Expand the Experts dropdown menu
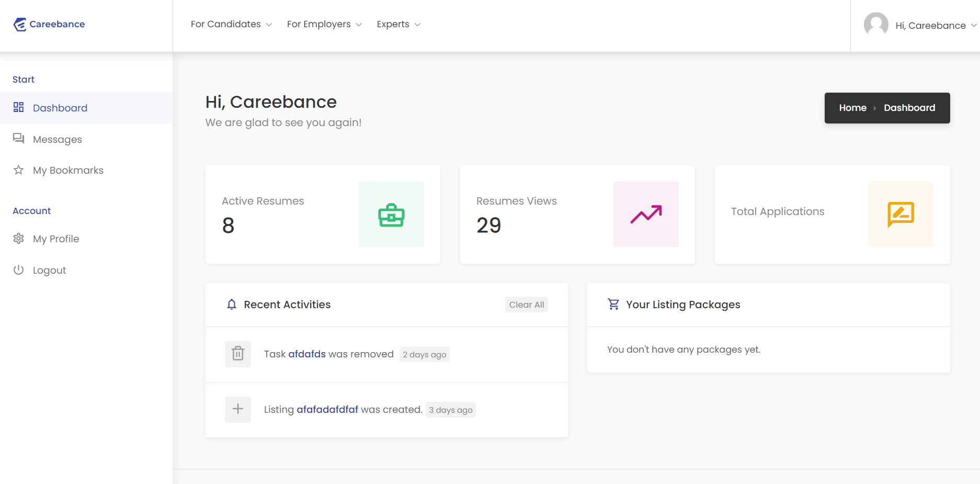This screenshot has height=484, width=980. pos(398,25)
